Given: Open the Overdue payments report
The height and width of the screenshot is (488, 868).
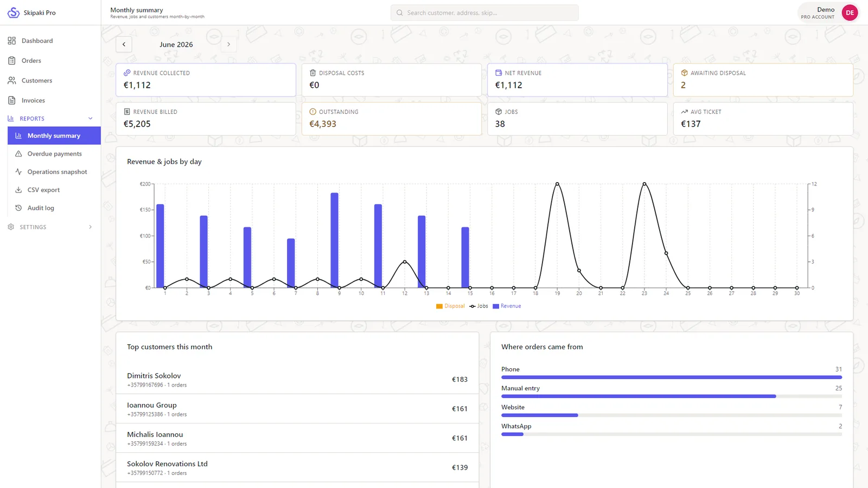Looking at the screenshot, I should (x=54, y=154).
